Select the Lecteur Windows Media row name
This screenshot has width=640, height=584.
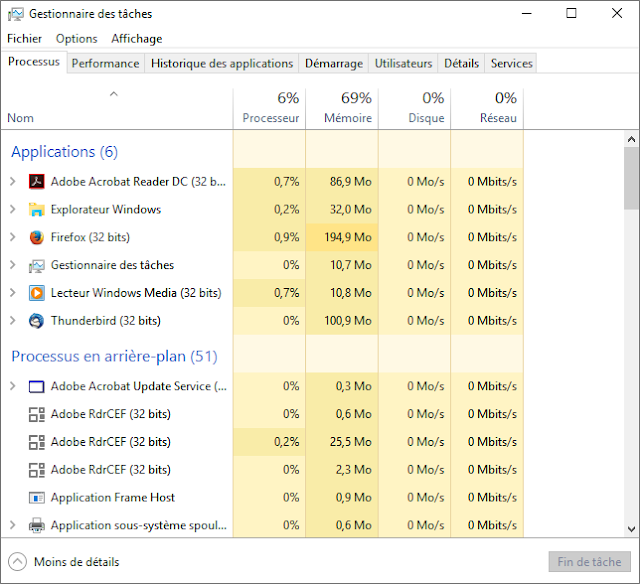click(136, 293)
